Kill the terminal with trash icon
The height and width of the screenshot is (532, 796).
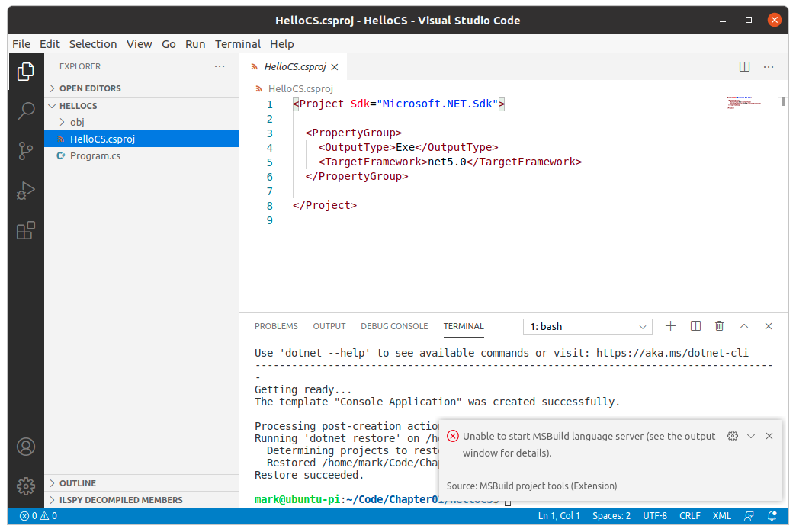tap(719, 326)
